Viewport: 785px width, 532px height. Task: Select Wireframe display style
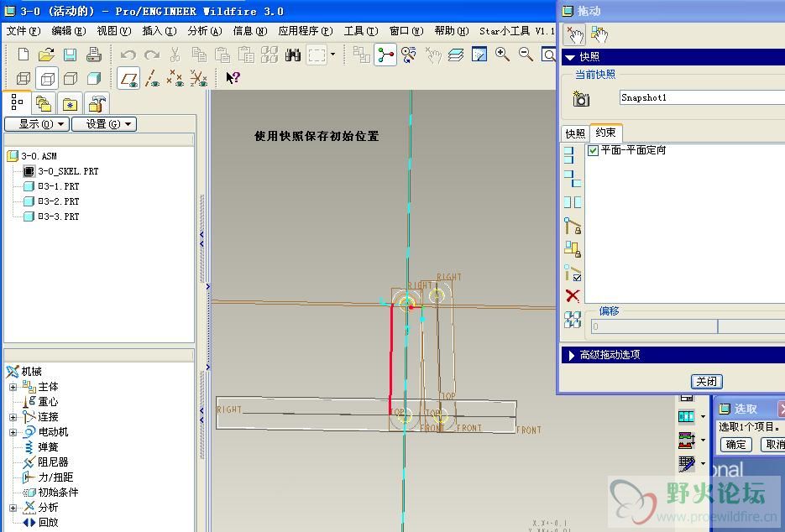23,78
